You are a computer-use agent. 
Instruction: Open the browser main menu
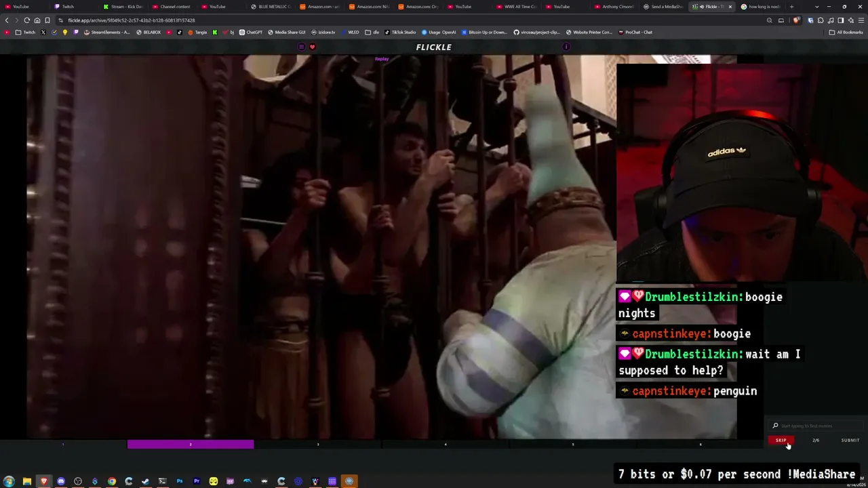click(861, 20)
